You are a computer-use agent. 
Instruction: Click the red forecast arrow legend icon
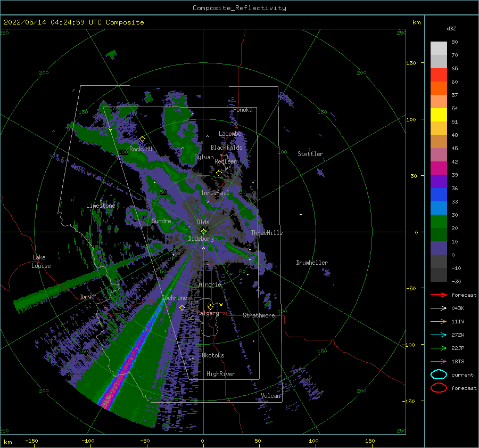[439, 295]
